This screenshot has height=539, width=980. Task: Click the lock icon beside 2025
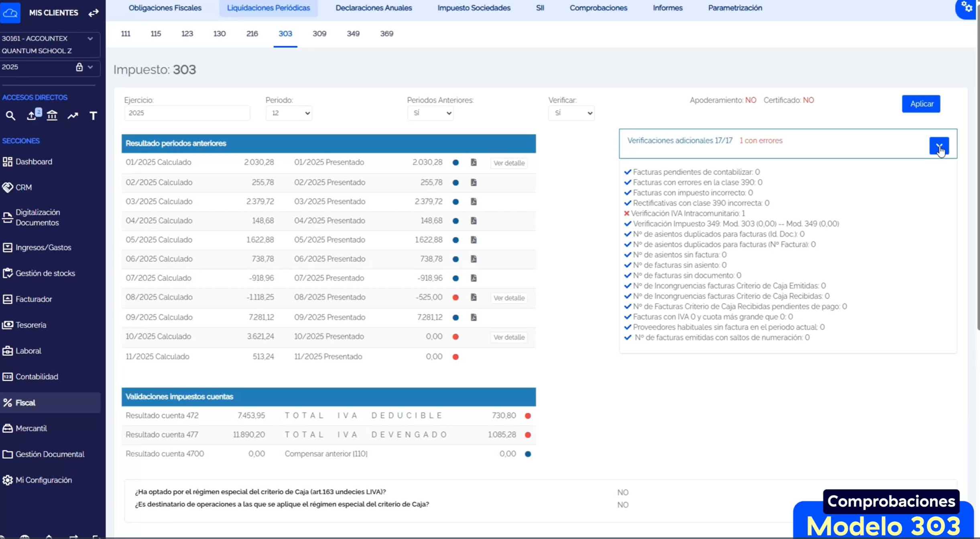[79, 67]
